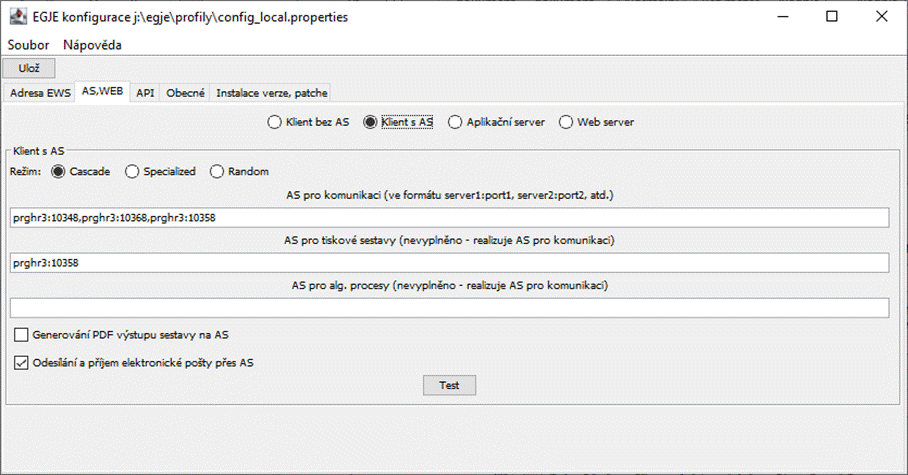Focus the AS pro tiskové sestavy field
The height and width of the screenshot is (475, 908).
(449, 263)
